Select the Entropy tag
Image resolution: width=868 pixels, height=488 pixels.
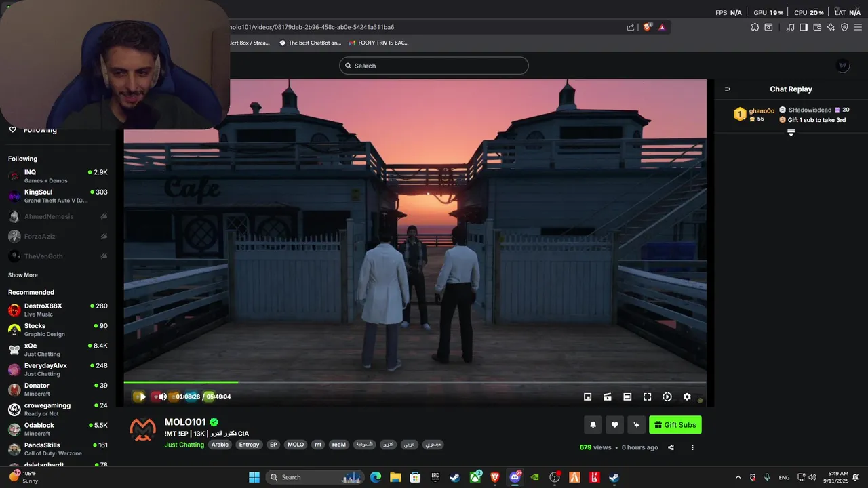pyautogui.click(x=249, y=445)
